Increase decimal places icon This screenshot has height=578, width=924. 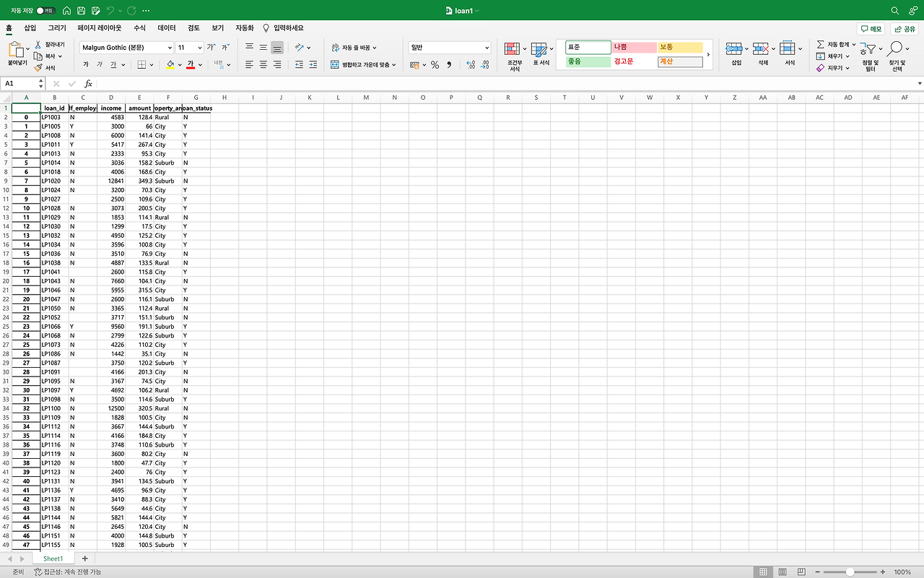coord(471,64)
